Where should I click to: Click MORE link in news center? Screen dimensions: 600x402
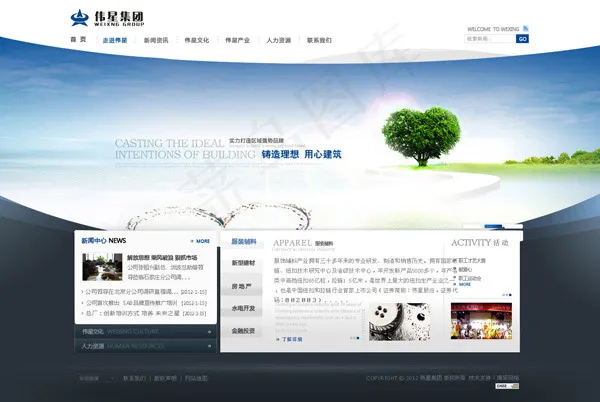pos(201,241)
